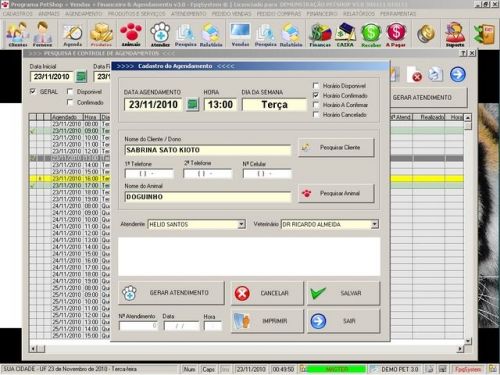The height and width of the screenshot is (375, 500).
Task: Open the PRODUTOS E SERVIÇOS menu
Action: (x=136, y=14)
